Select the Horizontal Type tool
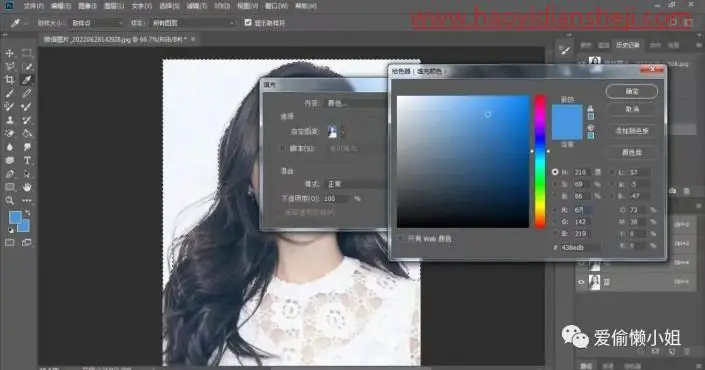The height and width of the screenshot is (370, 705). [27, 160]
